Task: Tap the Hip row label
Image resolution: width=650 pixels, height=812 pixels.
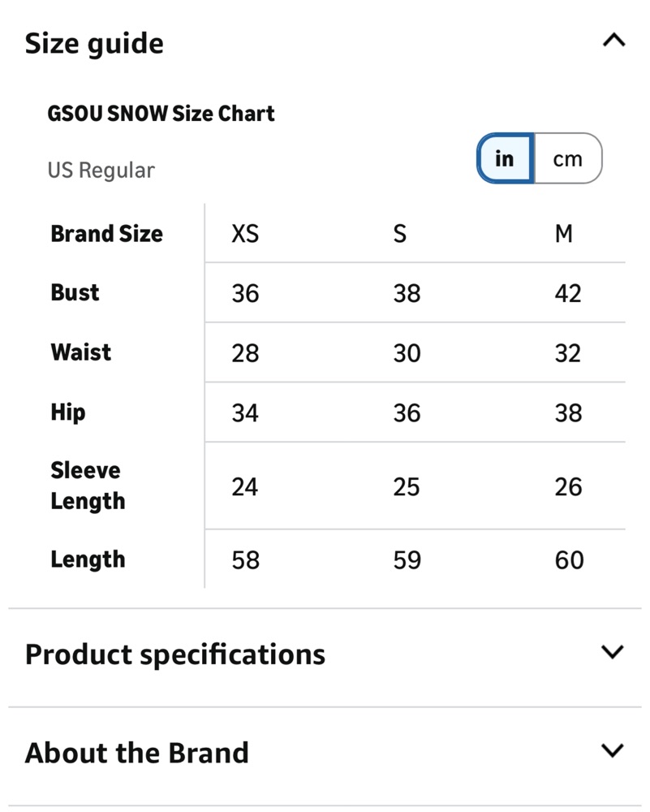Action: [68, 412]
